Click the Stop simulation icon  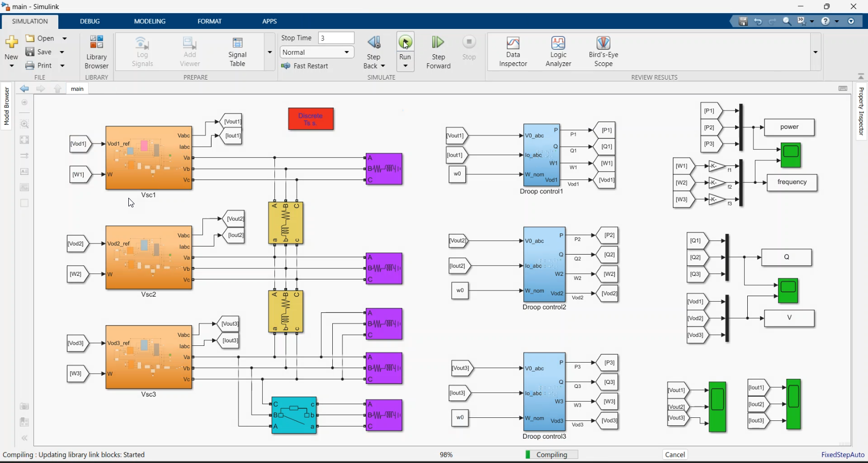tap(469, 42)
